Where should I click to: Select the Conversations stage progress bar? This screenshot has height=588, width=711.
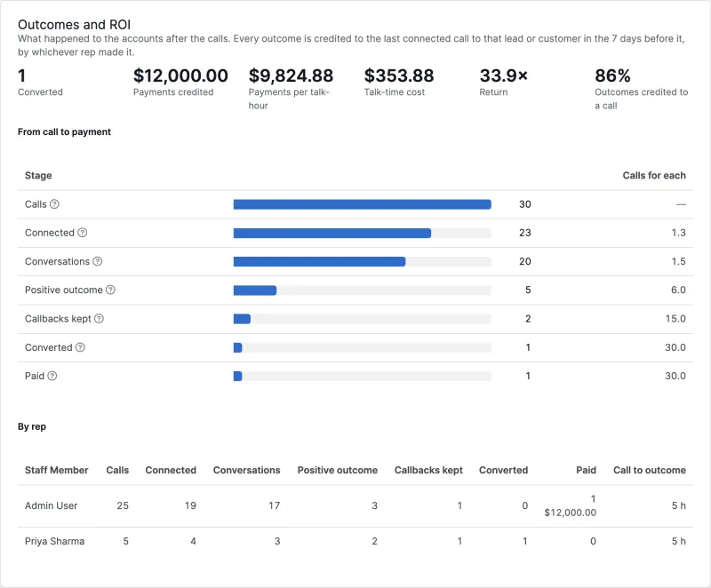point(363,261)
